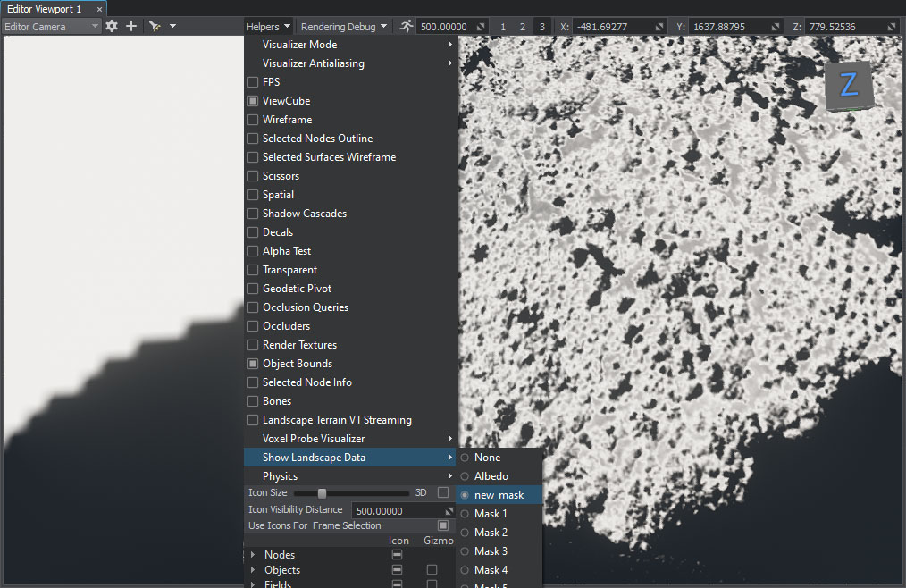Click the Icon Size slider handle
The height and width of the screenshot is (588, 906).
point(322,493)
